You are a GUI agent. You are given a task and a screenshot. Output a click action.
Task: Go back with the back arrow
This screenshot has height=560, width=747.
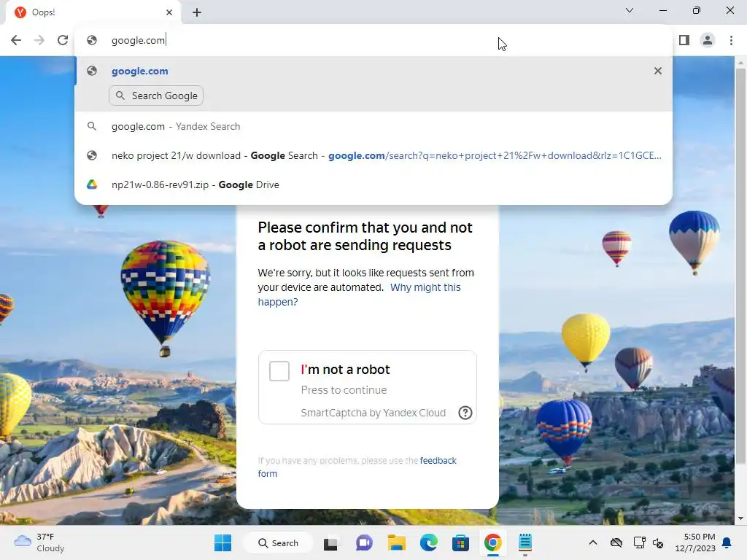pos(16,40)
